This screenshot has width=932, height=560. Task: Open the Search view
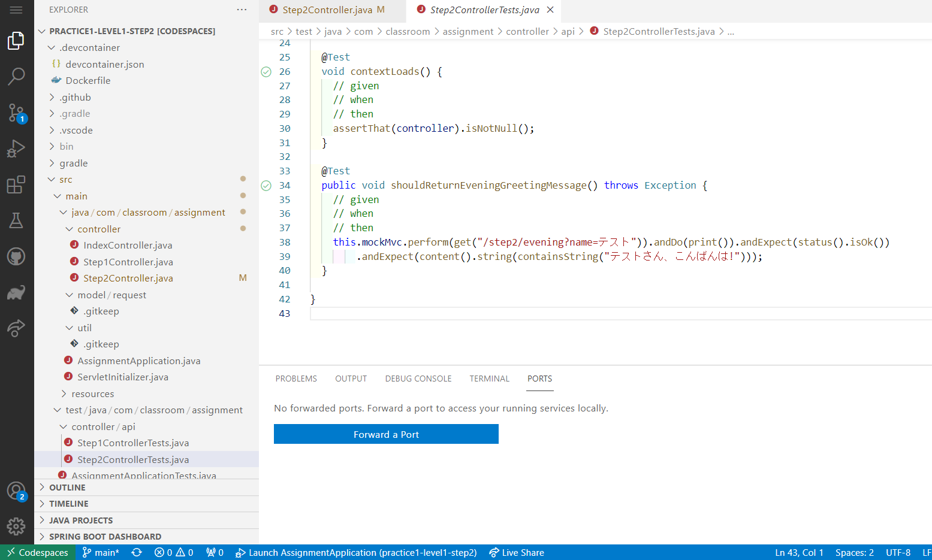pyautogui.click(x=16, y=77)
